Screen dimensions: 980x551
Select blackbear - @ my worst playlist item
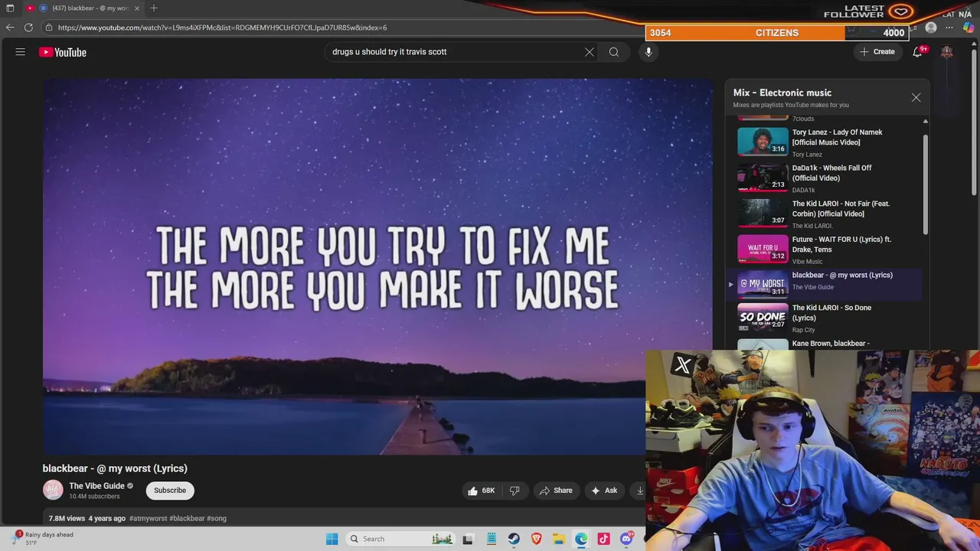(x=825, y=284)
